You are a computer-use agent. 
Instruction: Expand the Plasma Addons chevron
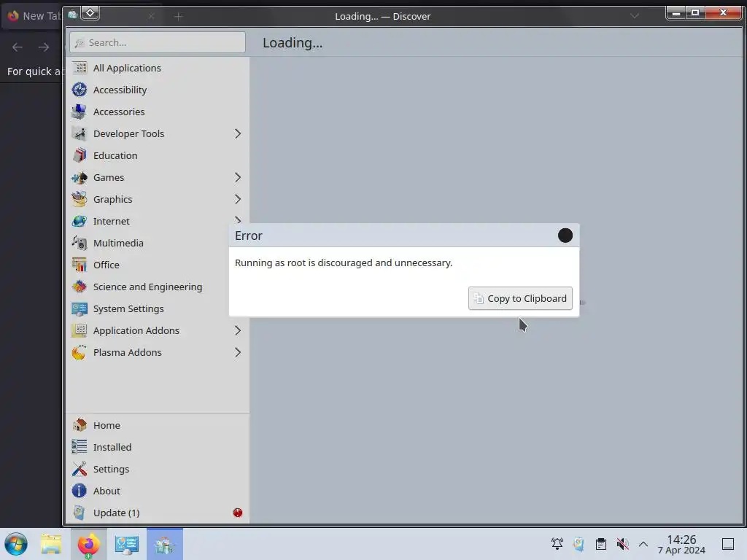(x=238, y=352)
